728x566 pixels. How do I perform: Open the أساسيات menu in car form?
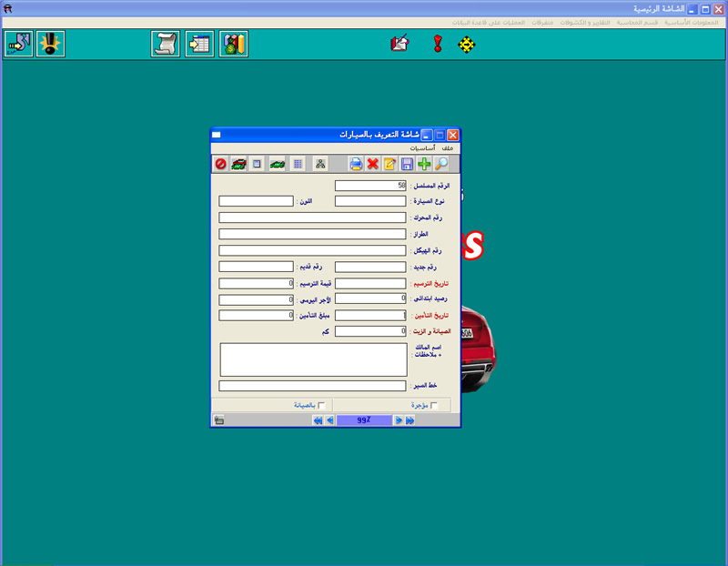(x=421, y=147)
